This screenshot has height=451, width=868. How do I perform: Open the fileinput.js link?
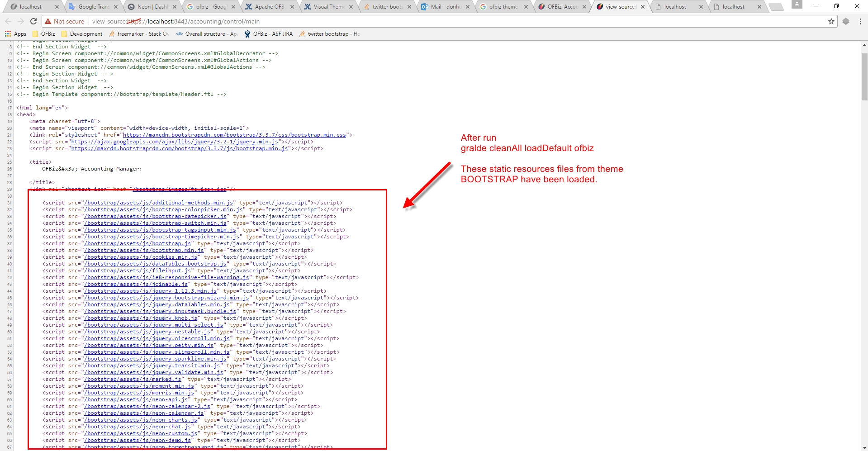click(x=138, y=271)
